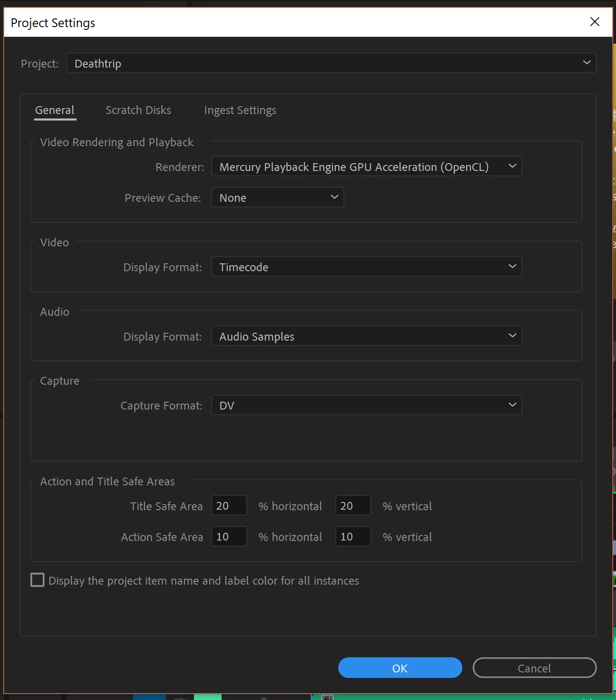This screenshot has width=616, height=700.
Task: Click the Capture section heading
Action: point(60,381)
